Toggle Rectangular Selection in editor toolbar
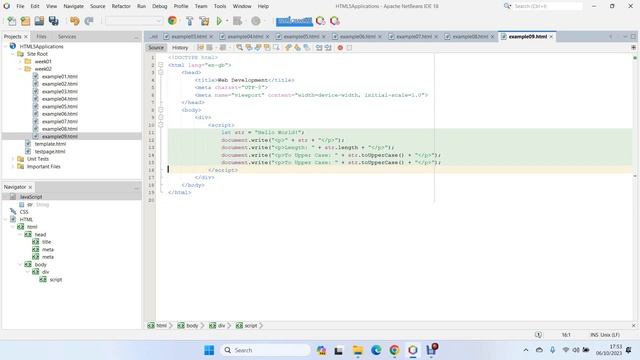The image size is (640, 360). (x=276, y=48)
